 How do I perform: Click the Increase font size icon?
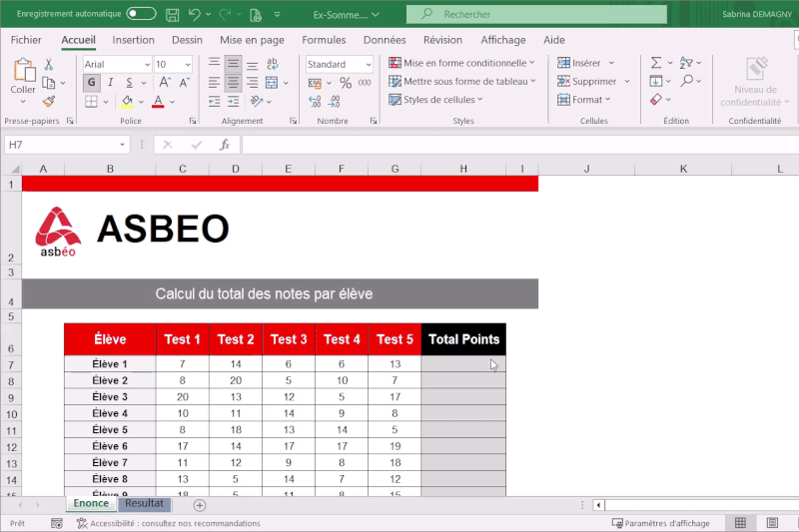[x=164, y=82]
